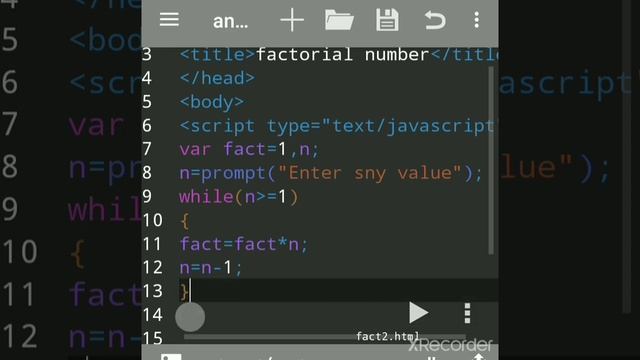The width and height of the screenshot is (640, 360).
Task: Click the opening brace on line 10
Action: pyautogui.click(x=184, y=221)
